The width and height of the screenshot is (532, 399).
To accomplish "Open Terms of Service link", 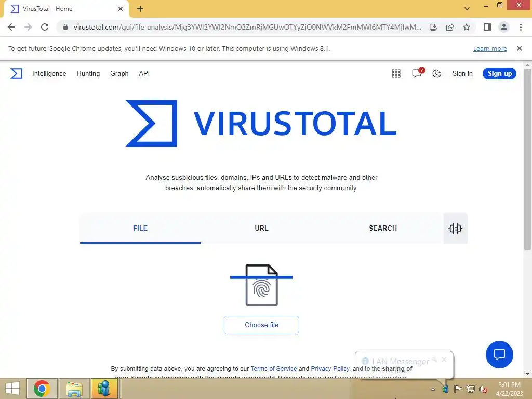I will [x=273, y=369].
